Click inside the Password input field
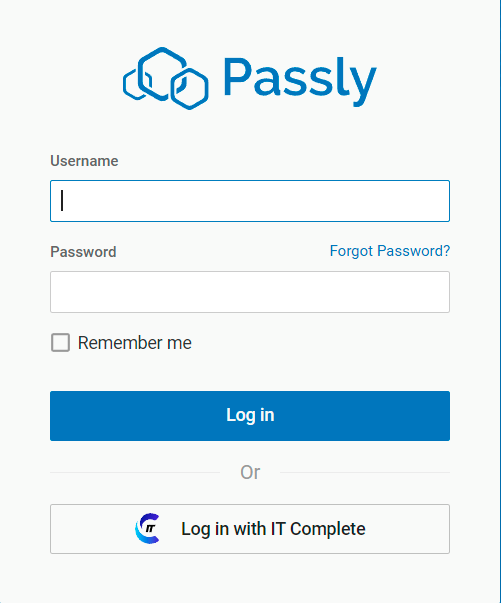 coord(250,292)
